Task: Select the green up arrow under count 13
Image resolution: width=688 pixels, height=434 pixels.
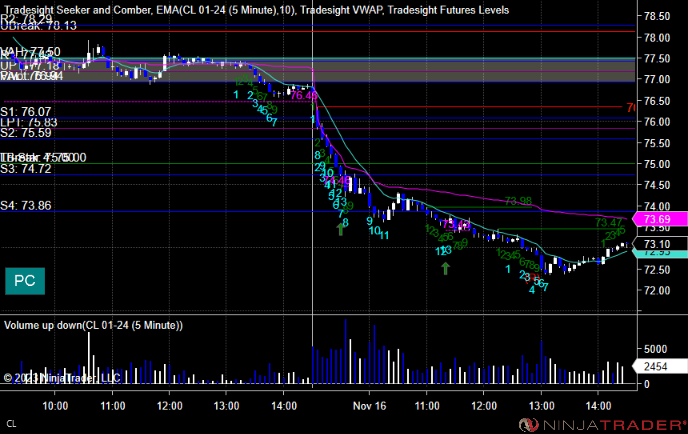Action: [445, 268]
